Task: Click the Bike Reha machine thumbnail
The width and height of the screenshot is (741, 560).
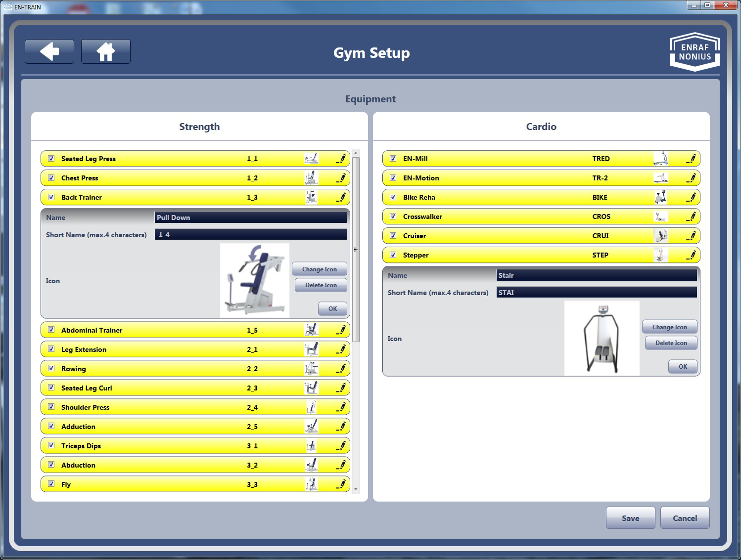Action: pyautogui.click(x=661, y=197)
